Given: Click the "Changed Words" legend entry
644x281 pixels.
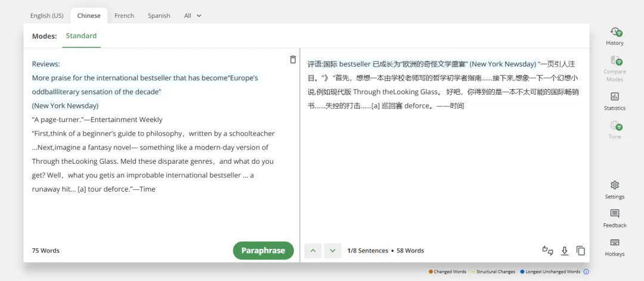Looking at the screenshot, I should 447,271.
